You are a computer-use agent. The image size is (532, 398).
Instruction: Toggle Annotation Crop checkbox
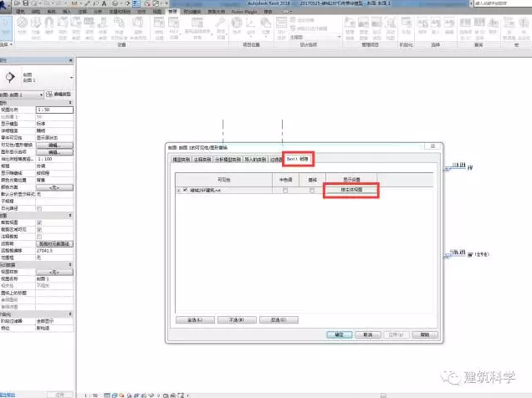(x=39, y=237)
